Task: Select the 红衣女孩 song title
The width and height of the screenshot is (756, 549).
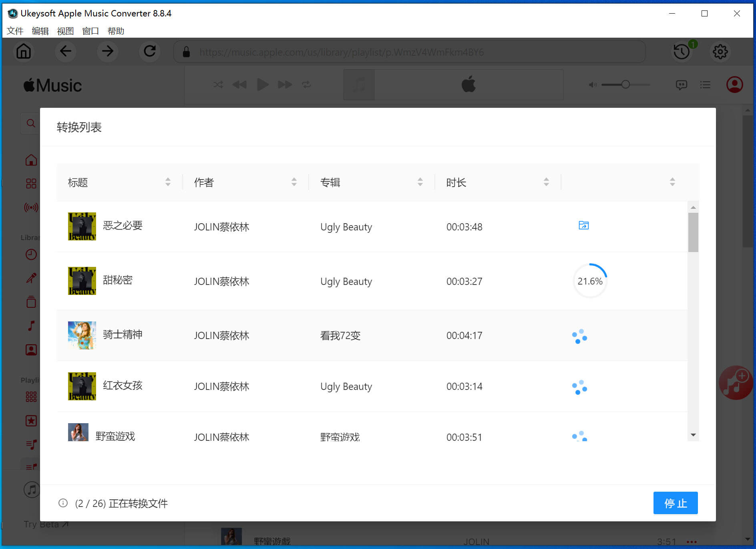Action: point(123,385)
